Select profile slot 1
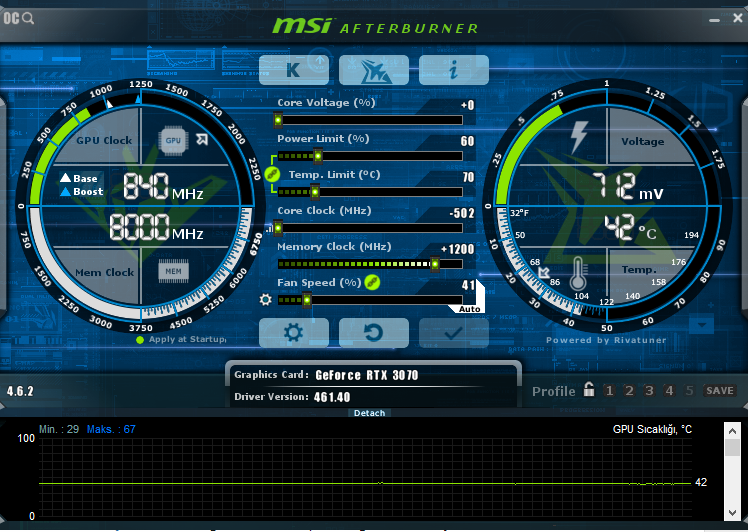This screenshot has width=748, height=532. 609,391
